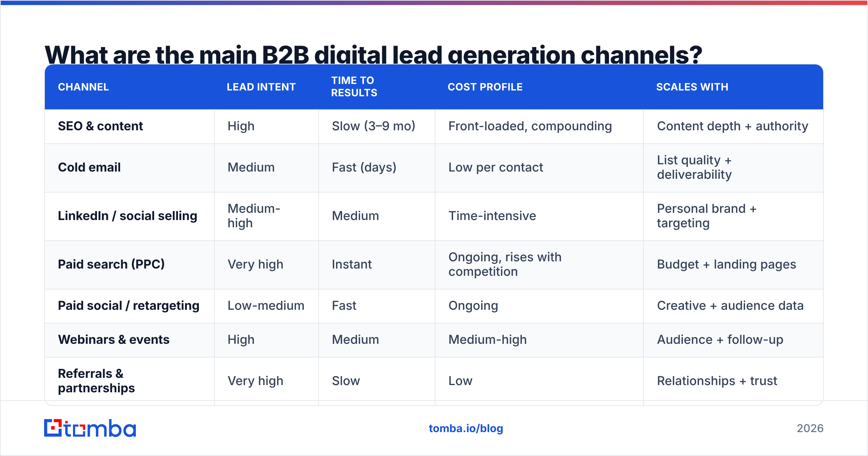868x456 pixels.
Task: Click 'Front-loaded, compounding' cell
Action: 530,126
